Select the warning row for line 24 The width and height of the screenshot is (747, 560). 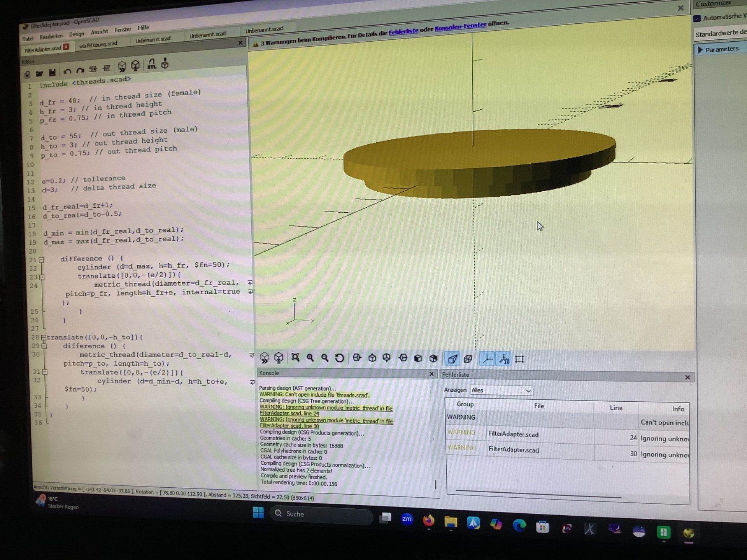click(x=568, y=436)
